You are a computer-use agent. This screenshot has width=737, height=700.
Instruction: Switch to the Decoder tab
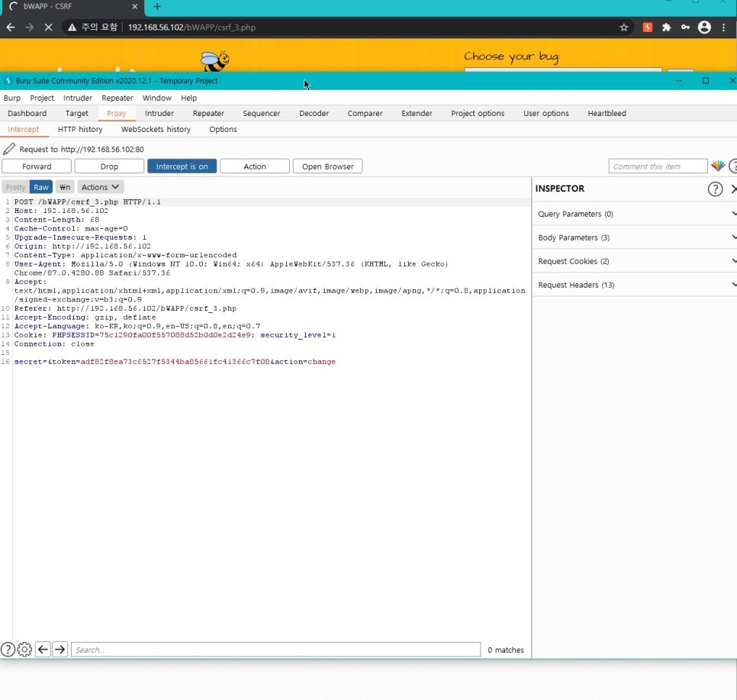click(x=314, y=114)
